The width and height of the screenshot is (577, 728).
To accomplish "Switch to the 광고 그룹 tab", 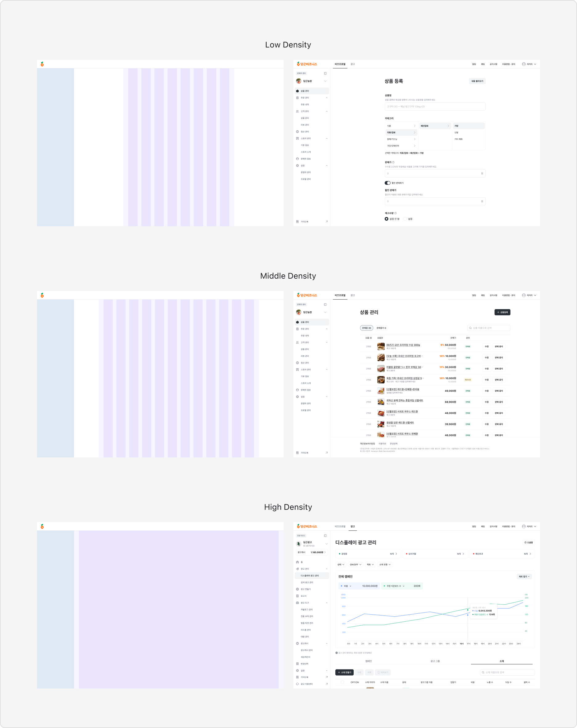I will 435,661.
